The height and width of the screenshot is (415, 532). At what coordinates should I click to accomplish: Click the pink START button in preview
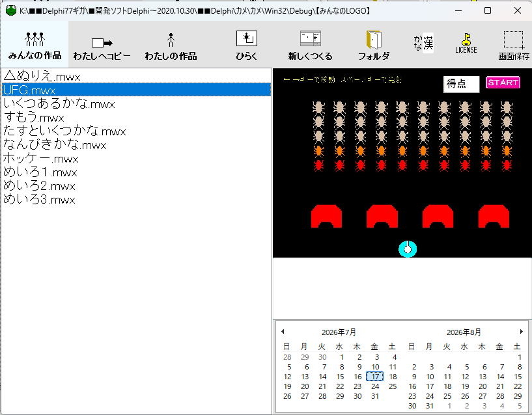(503, 83)
